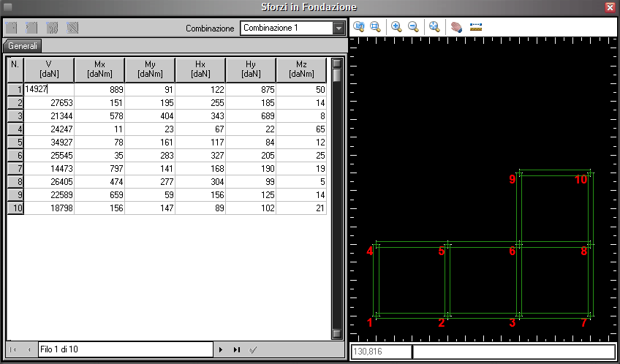Select node 9 in the drawing
This screenshot has width=620, height=364.
513,179
